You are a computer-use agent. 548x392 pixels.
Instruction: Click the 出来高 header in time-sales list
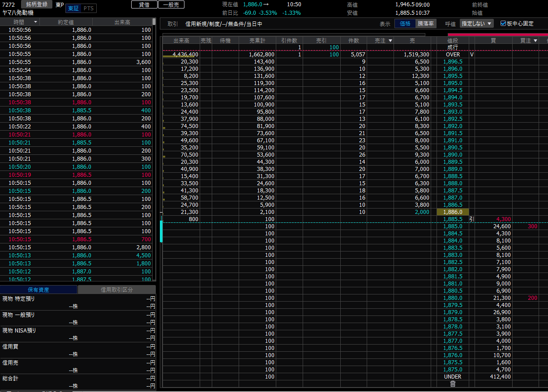(122, 22)
